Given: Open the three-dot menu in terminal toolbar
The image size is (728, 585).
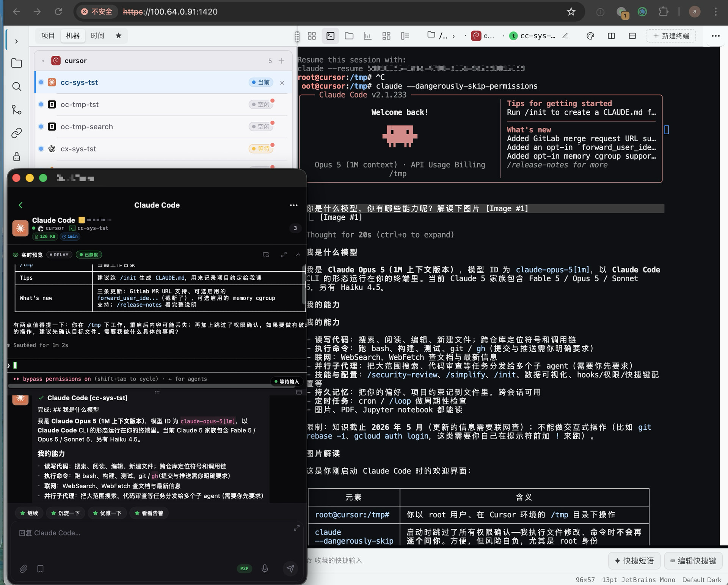Looking at the screenshot, I should click(715, 36).
